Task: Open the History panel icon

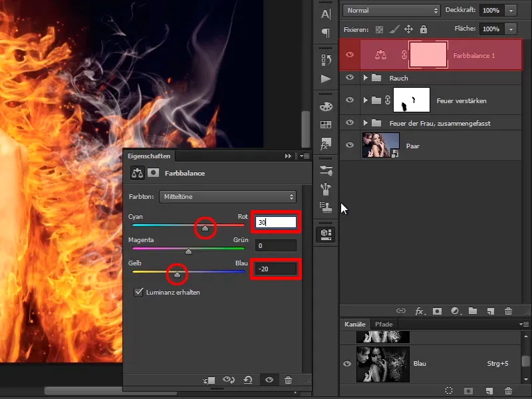Action: coord(326,60)
